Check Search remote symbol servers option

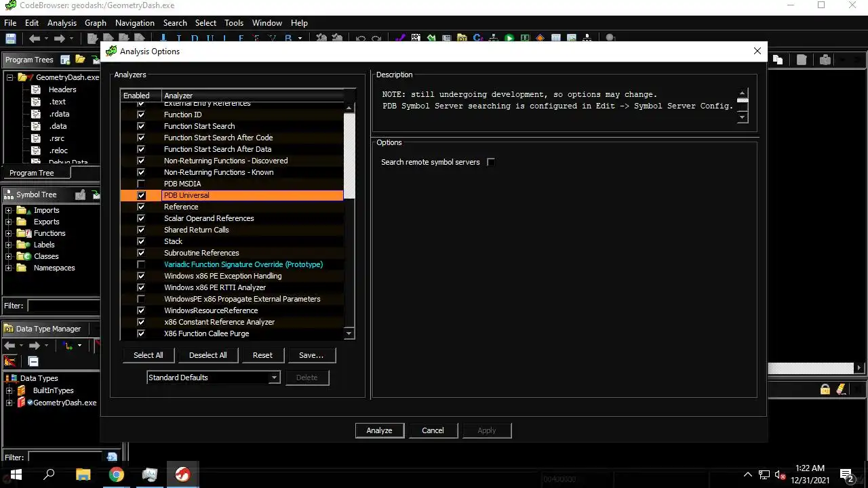491,162
